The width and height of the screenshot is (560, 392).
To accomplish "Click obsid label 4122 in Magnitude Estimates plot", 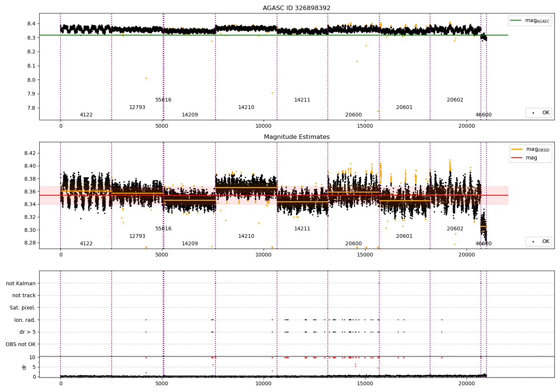I will click(86, 243).
